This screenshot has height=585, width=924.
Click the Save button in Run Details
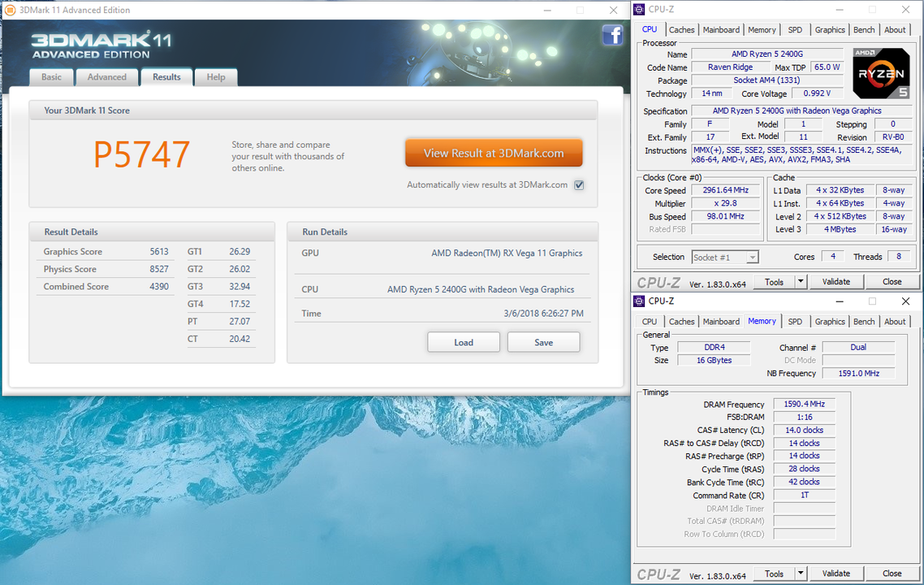[x=543, y=343]
